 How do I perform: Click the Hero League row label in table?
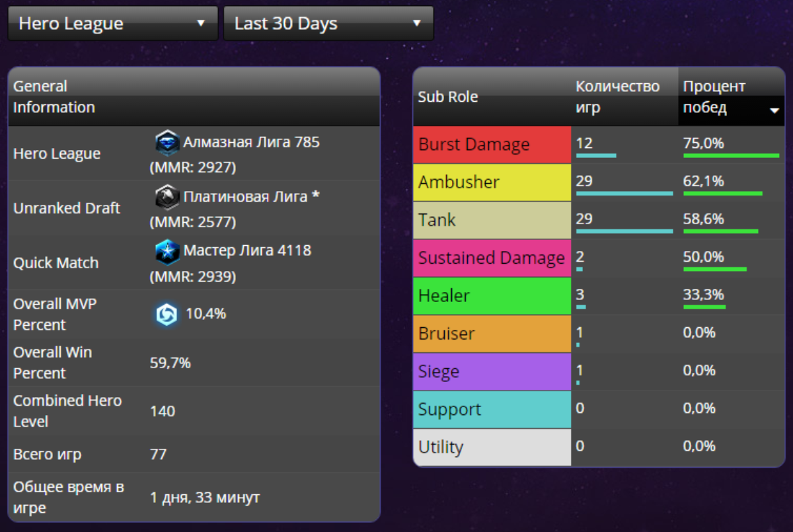pos(57,154)
